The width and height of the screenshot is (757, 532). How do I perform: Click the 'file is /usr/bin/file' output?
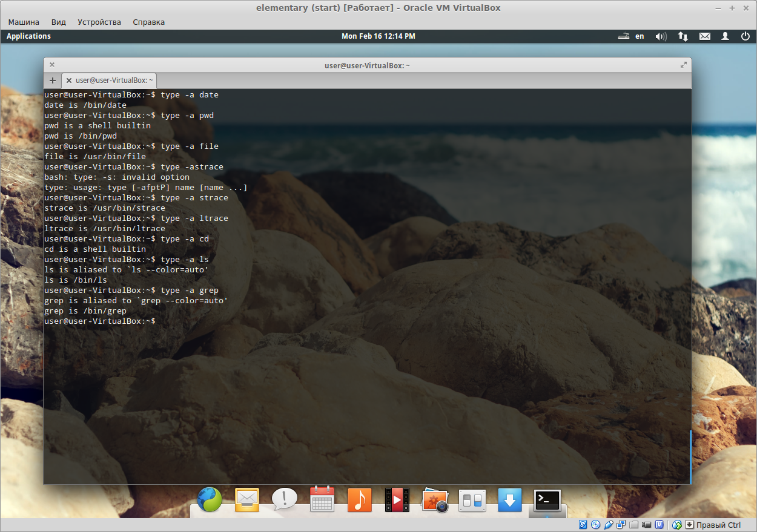pos(95,157)
